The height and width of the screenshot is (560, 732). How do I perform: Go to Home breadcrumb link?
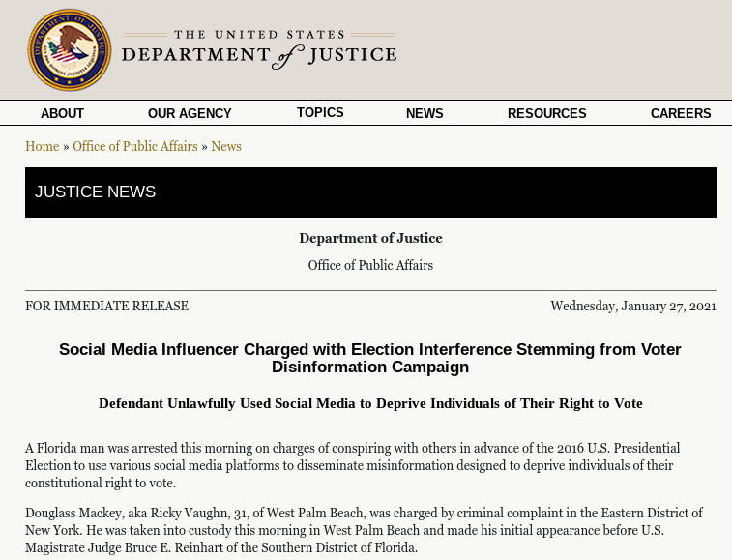[x=42, y=146]
